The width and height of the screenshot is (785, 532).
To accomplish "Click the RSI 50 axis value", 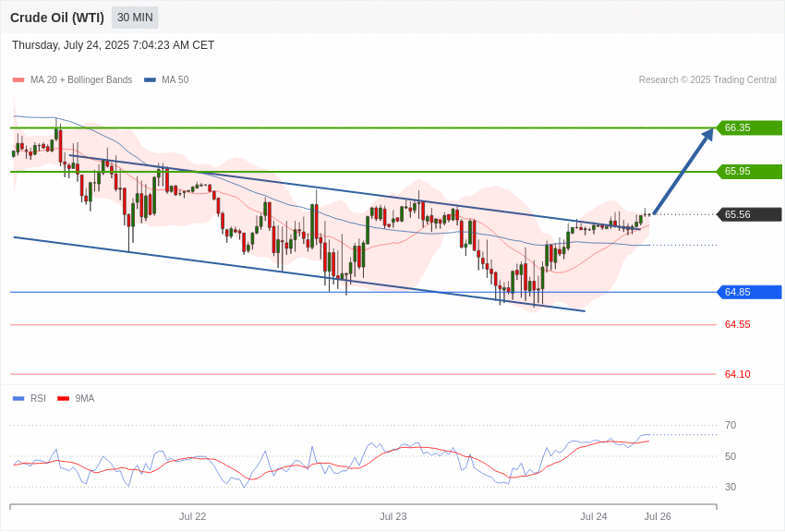I will (x=731, y=456).
